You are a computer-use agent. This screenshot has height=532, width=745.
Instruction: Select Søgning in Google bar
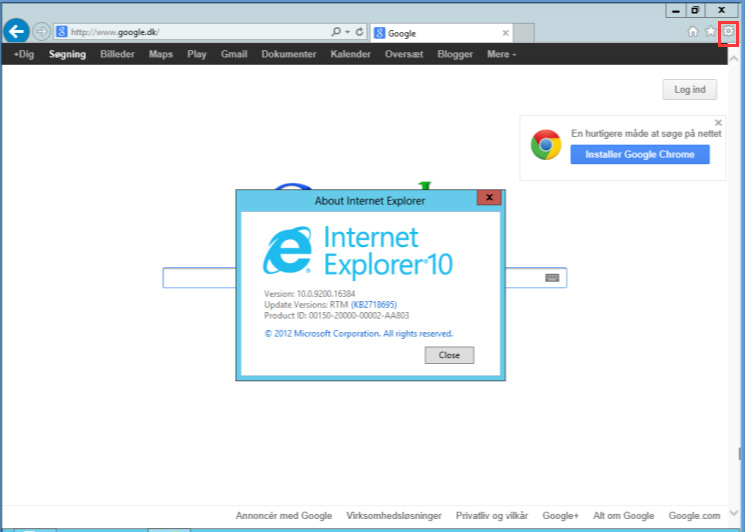pos(67,54)
